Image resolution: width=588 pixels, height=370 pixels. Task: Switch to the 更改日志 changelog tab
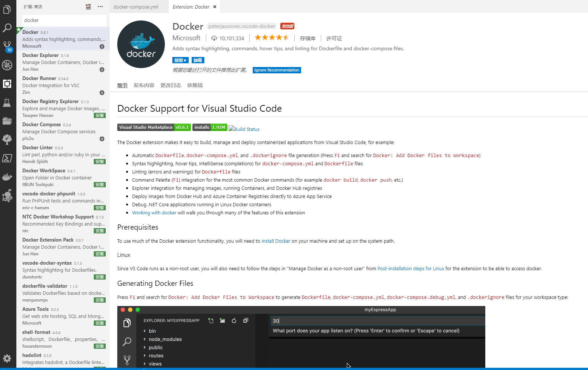coord(171,86)
